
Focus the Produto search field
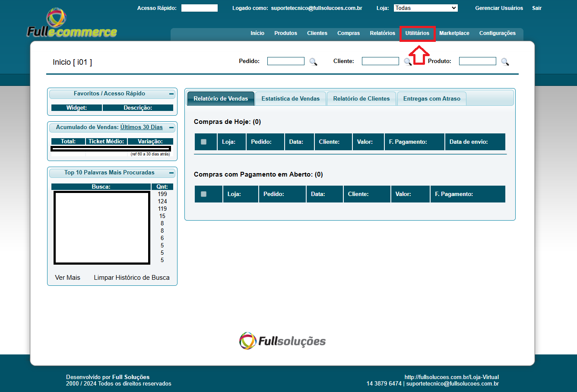[478, 61]
